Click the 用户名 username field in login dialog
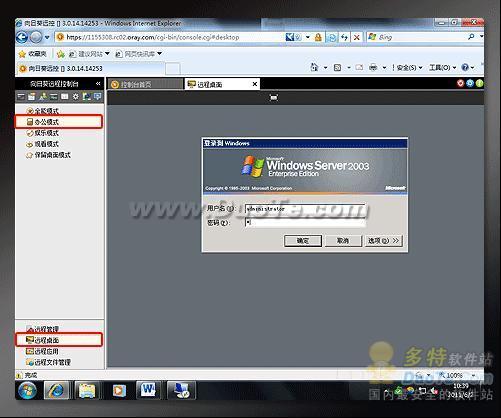 [305, 209]
